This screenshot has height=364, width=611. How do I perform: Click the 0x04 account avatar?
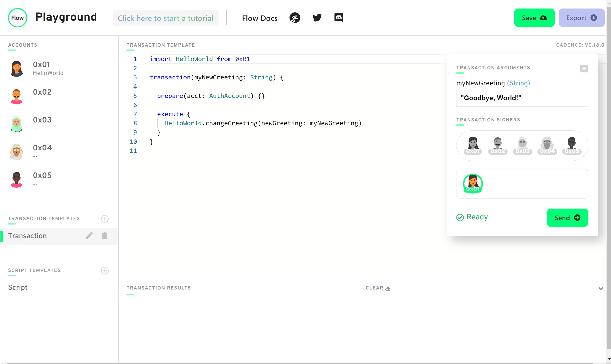[17, 152]
